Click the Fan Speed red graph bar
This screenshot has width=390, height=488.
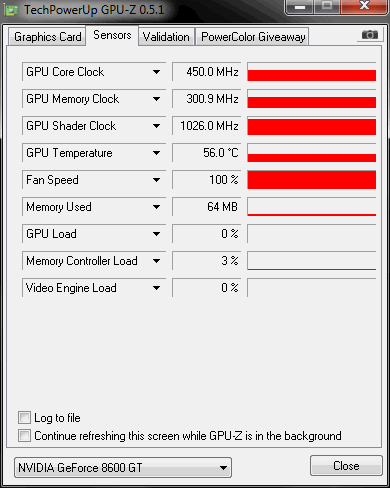tap(312, 180)
